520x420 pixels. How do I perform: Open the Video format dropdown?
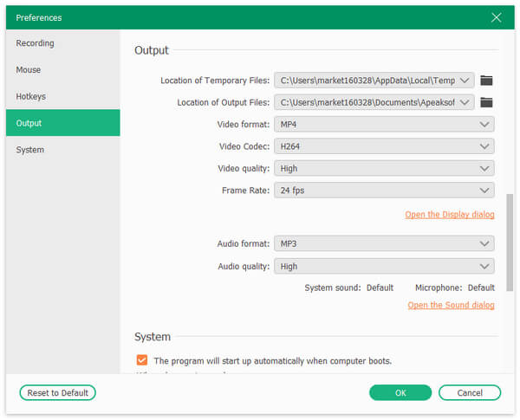[x=384, y=125]
